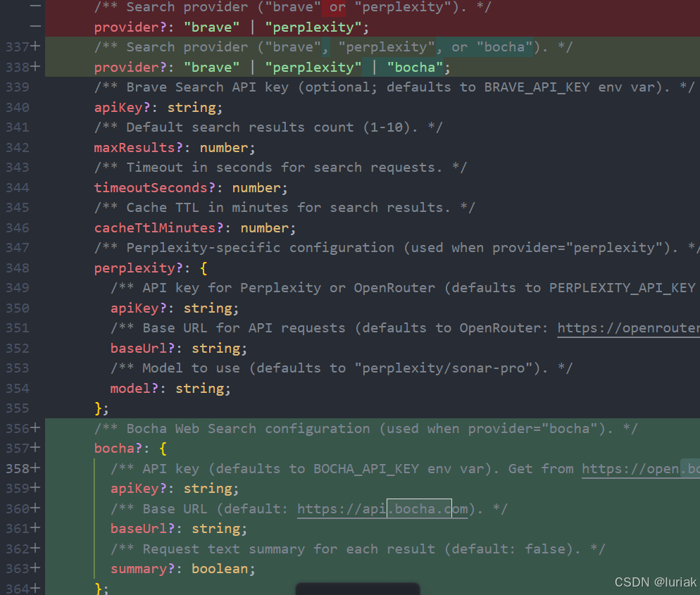Click opening brace on line 348
The image size is (700, 595).
(x=204, y=268)
